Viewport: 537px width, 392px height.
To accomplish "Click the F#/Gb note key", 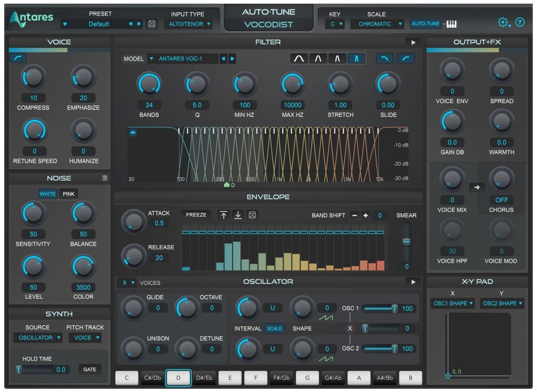I will pos(281,378).
